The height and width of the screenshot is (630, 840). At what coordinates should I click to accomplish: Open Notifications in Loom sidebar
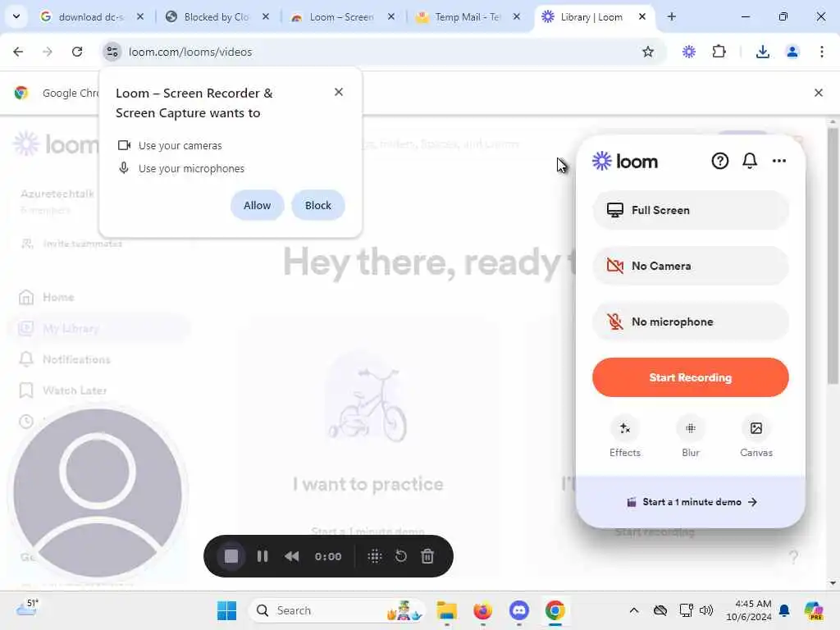point(64,359)
